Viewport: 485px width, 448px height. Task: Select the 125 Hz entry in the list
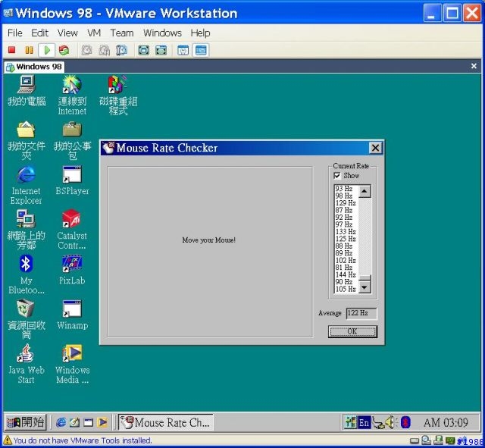[x=346, y=239]
